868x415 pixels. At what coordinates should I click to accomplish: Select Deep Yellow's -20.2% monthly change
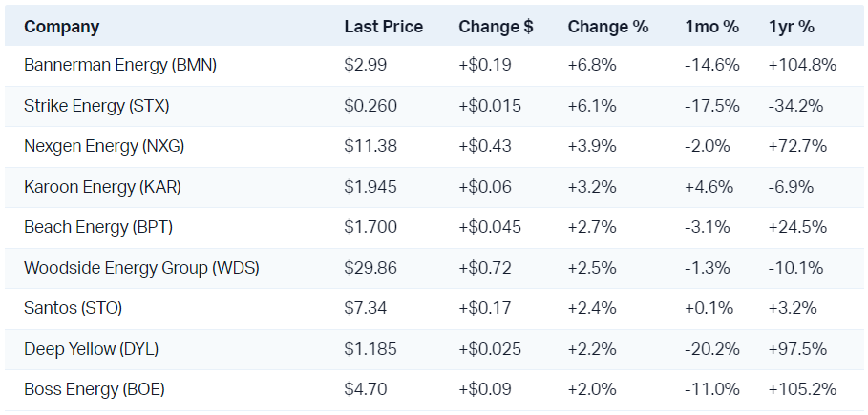(711, 349)
